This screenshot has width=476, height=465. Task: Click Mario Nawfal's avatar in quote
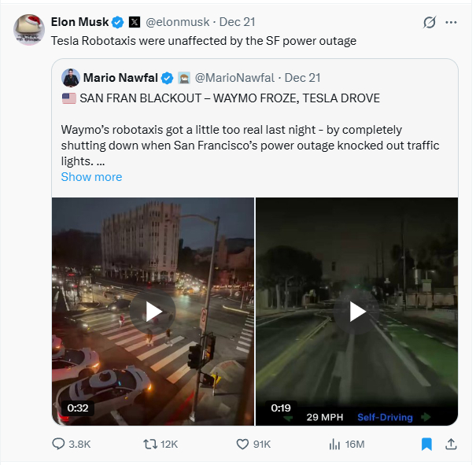[x=71, y=77]
